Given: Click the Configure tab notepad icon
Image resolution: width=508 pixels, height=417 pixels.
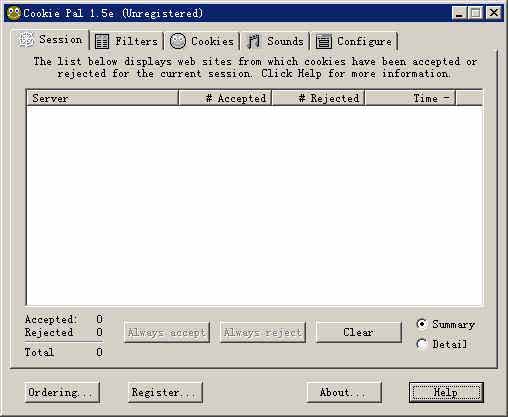Looking at the screenshot, I should 323,42.
